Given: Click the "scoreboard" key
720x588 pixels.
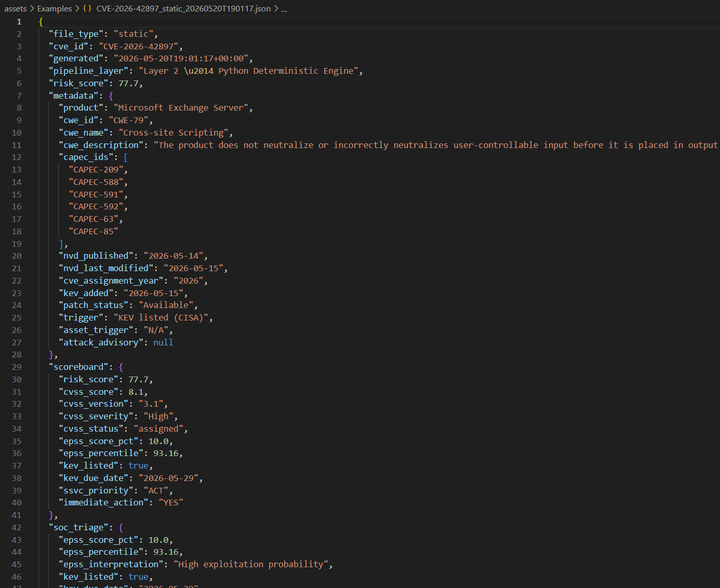Looking at the screenshot, I should pos(79,367).
